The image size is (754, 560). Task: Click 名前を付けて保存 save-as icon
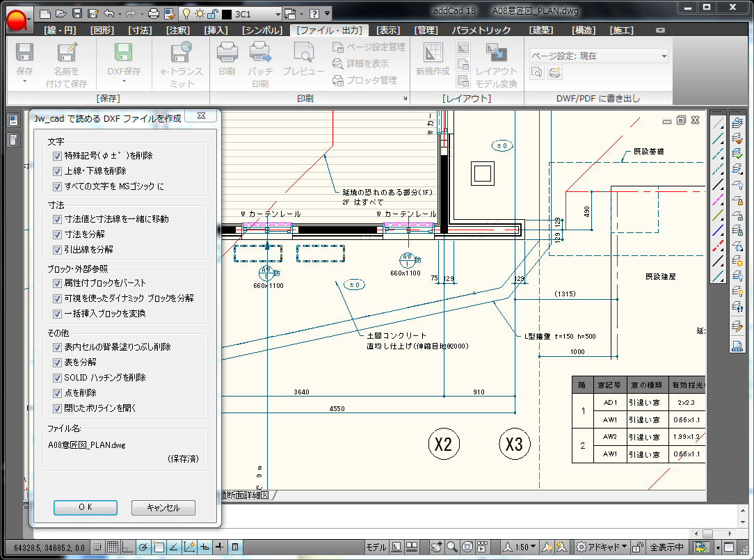point(66,52)
